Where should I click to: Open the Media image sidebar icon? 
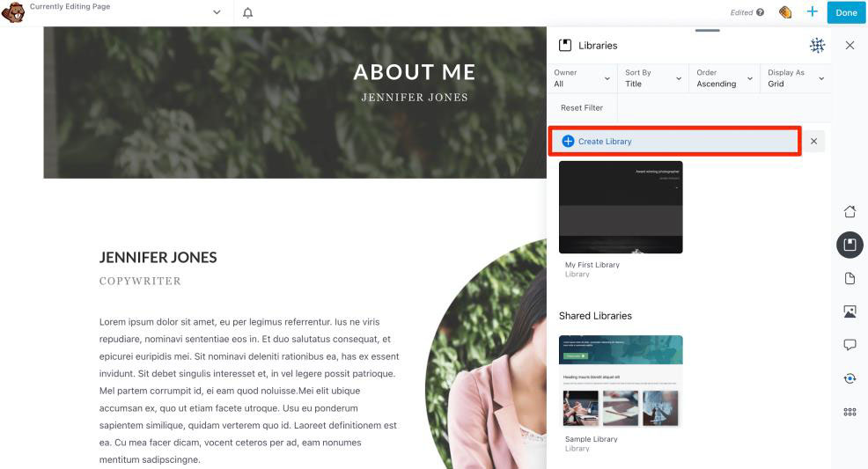pos(850,311)
